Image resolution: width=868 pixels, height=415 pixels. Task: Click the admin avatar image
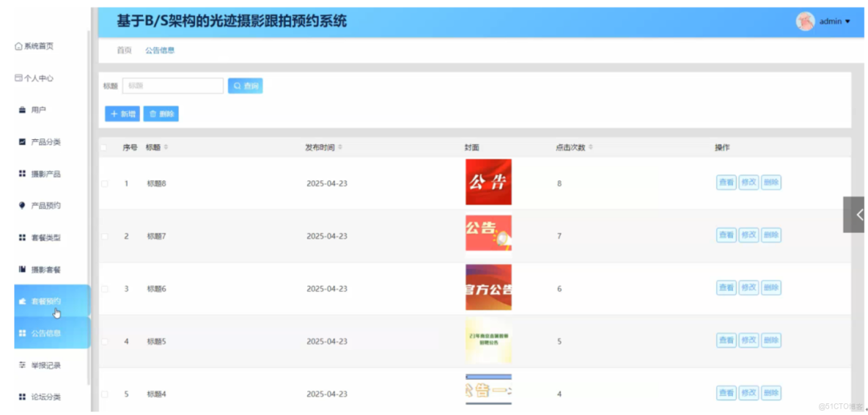[x=806, y=21]
